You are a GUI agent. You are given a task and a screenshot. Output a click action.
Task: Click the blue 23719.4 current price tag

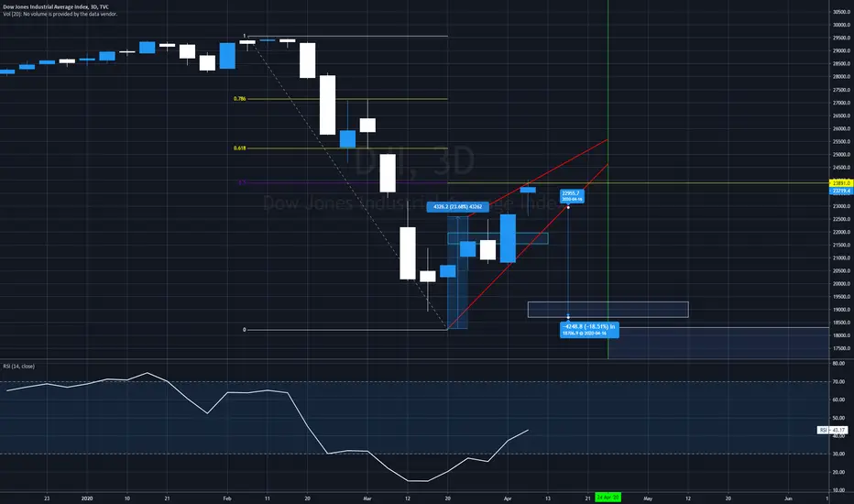click(x=840, y=192)
